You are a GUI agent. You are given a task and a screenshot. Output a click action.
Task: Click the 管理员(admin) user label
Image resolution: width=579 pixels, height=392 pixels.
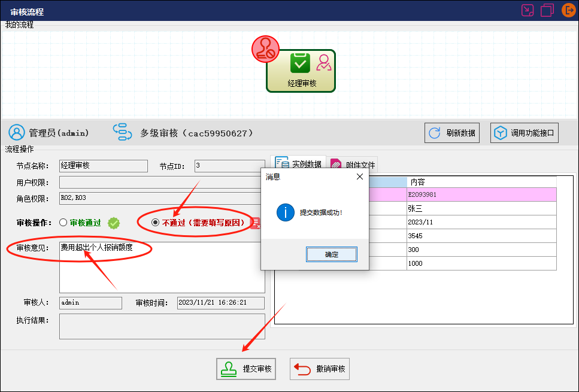point(59,133)
